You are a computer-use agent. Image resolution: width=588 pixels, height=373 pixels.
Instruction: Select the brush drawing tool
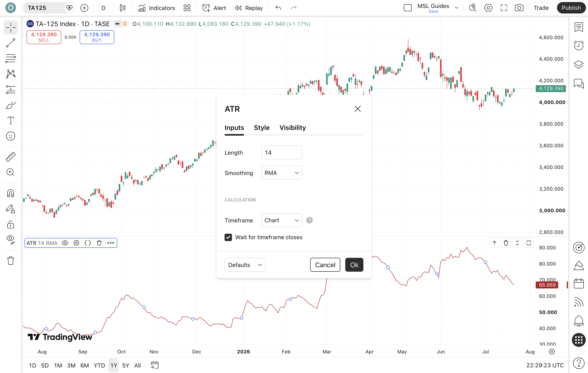pos(10,105)
